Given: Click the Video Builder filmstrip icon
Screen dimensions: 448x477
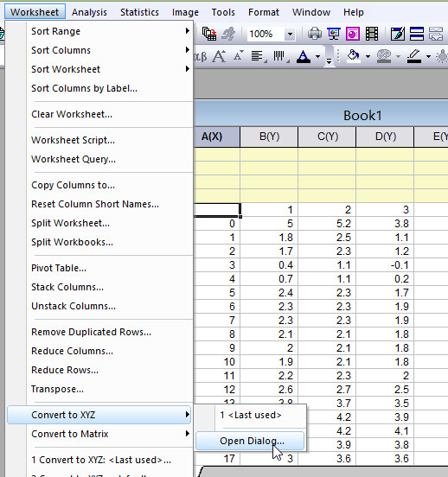Looking at the screenshot, I should [372, 34].
